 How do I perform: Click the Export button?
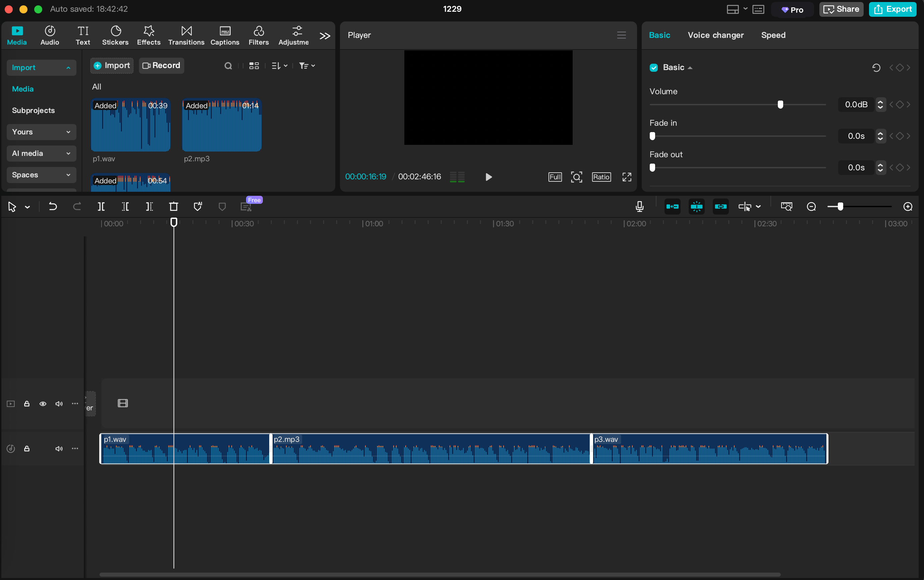pyautogui.click(x=893, y=9)
